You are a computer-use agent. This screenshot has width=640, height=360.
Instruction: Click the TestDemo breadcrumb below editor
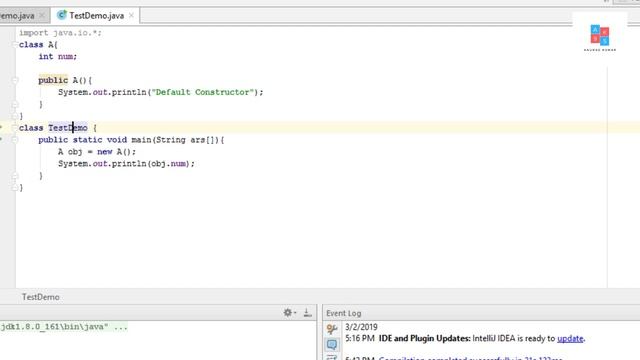pos(40,297)
